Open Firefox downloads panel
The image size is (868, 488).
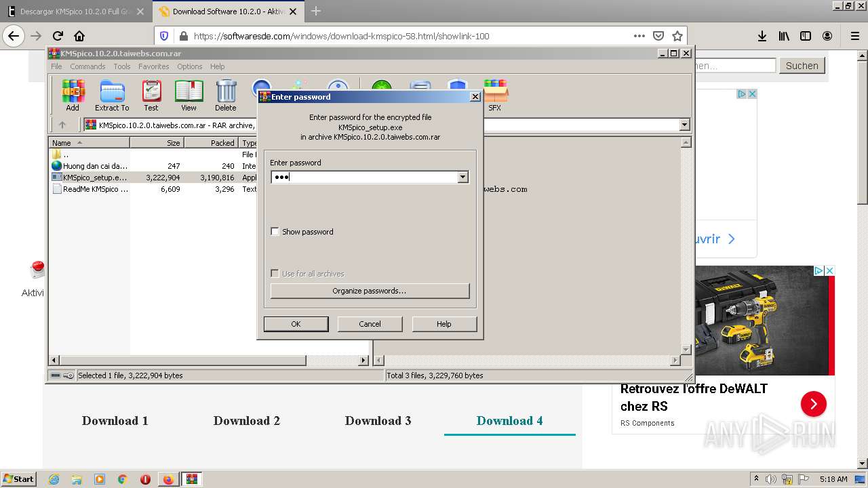(762, 36)
